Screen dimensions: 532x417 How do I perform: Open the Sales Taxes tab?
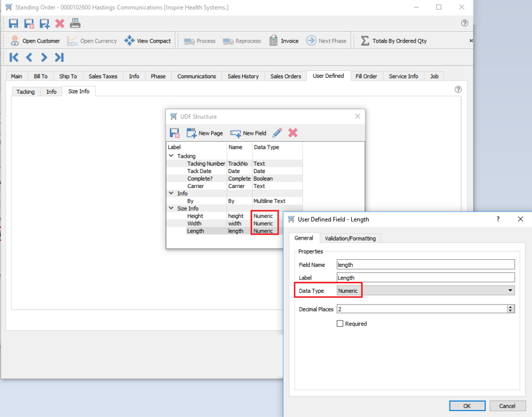(x=103, y=76)
